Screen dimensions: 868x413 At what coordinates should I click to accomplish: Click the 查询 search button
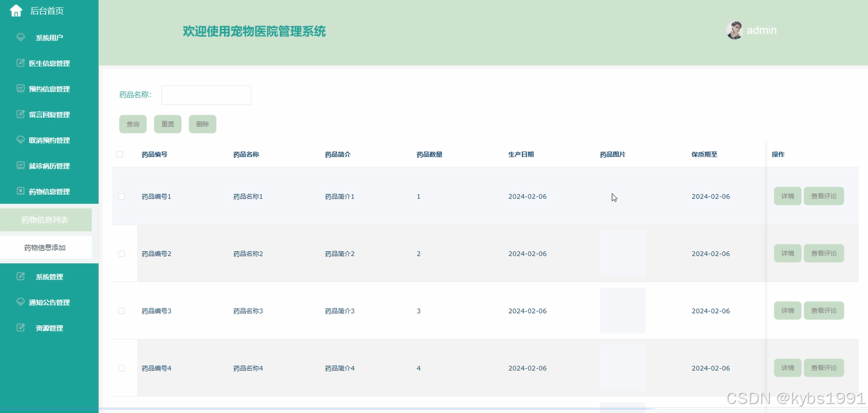(133, 124)
